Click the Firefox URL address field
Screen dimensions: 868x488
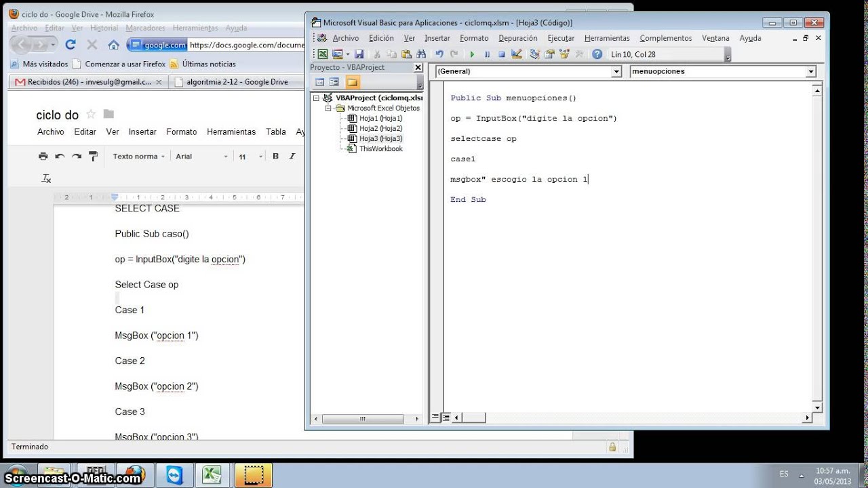pyautogui.click(x=247, y=45)
